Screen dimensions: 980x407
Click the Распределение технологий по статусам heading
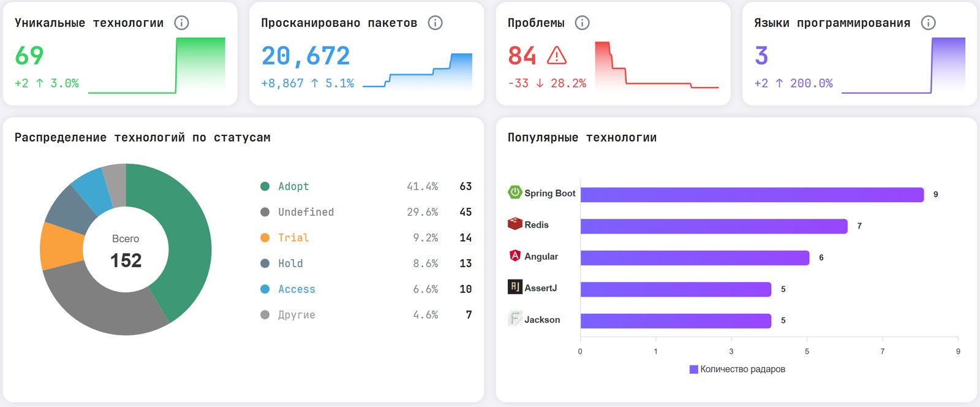143,138
